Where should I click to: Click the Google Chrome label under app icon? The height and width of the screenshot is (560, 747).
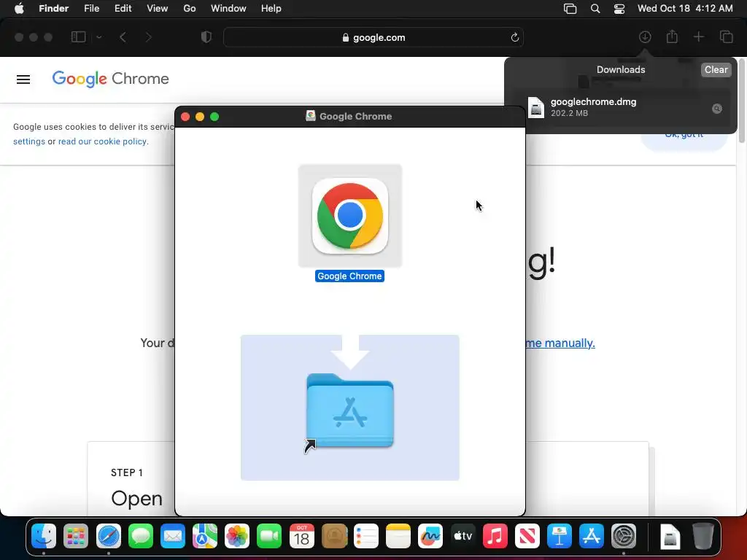click(349, 276)
